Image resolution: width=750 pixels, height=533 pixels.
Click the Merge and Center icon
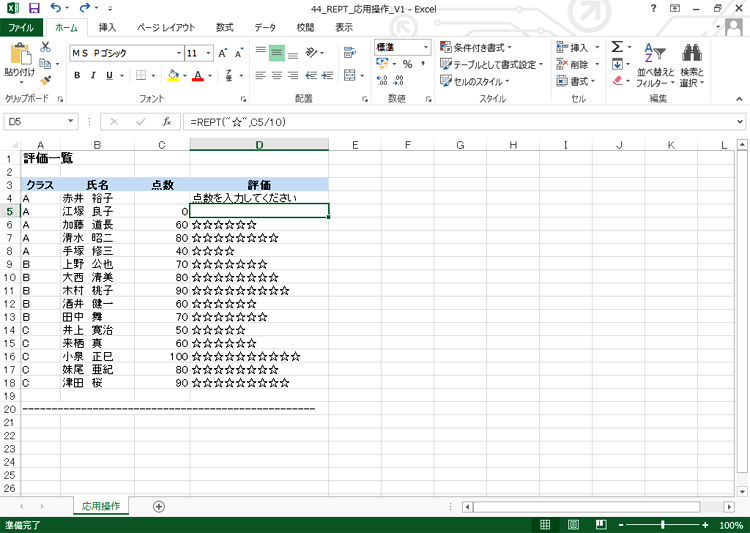(350, 75)
